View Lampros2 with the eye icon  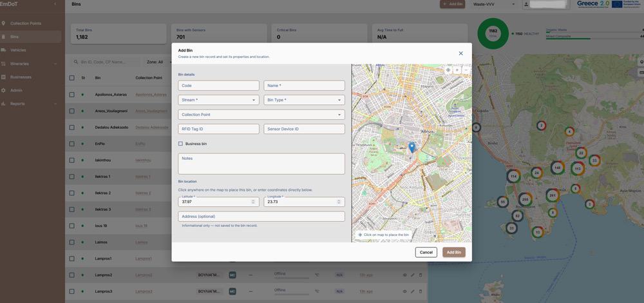coord(404,275)
